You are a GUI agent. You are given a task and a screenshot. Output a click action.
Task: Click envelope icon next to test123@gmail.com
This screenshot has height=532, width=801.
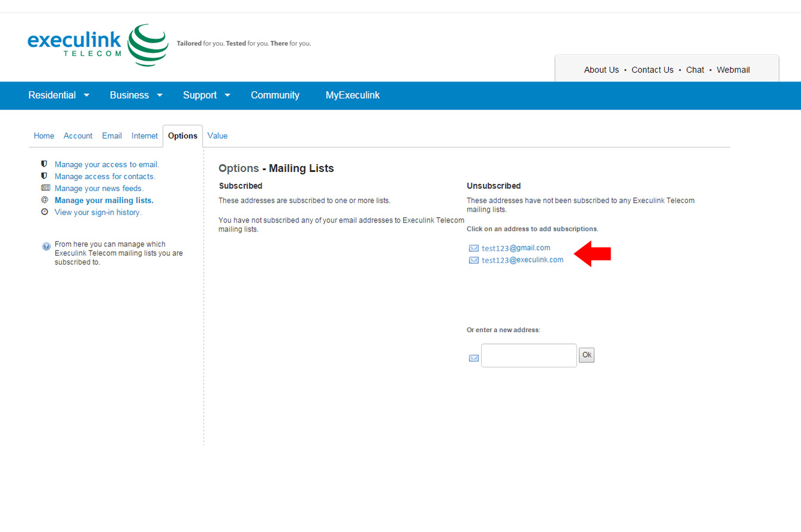coord(474,248)
